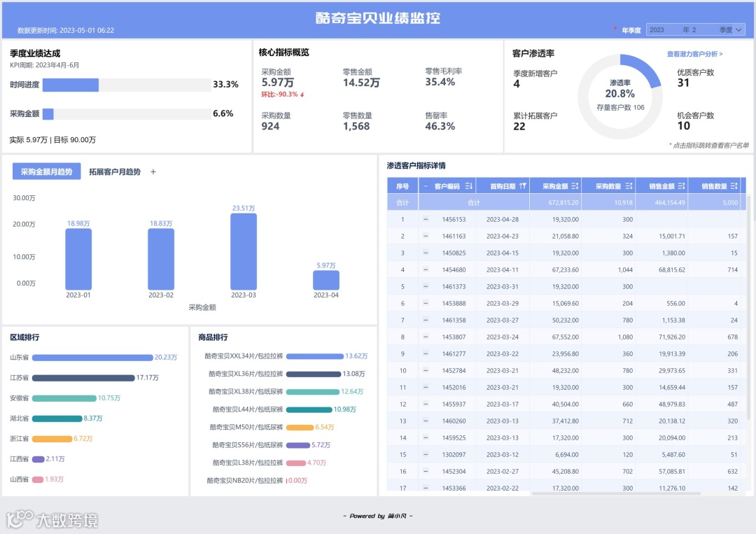Click 采购金额 cell 67,552.00
Screen dimensions: 756x534
(565, 337)
